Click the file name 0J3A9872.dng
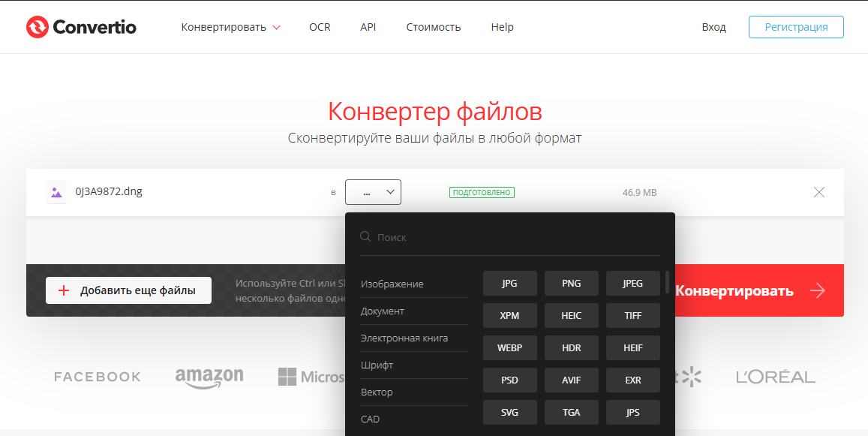Screen dimensions: 868x436 click(109, 191)
